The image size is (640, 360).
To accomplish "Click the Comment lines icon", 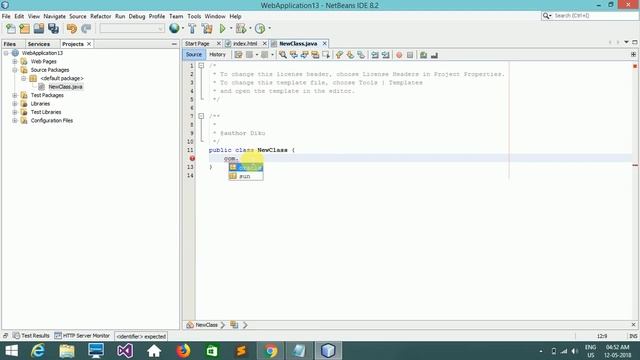I will (x=423, y=55).
